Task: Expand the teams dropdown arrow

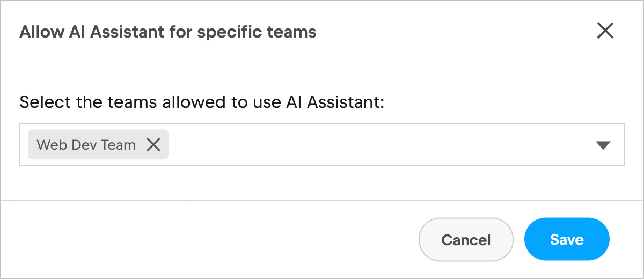Action: (603, 145)
